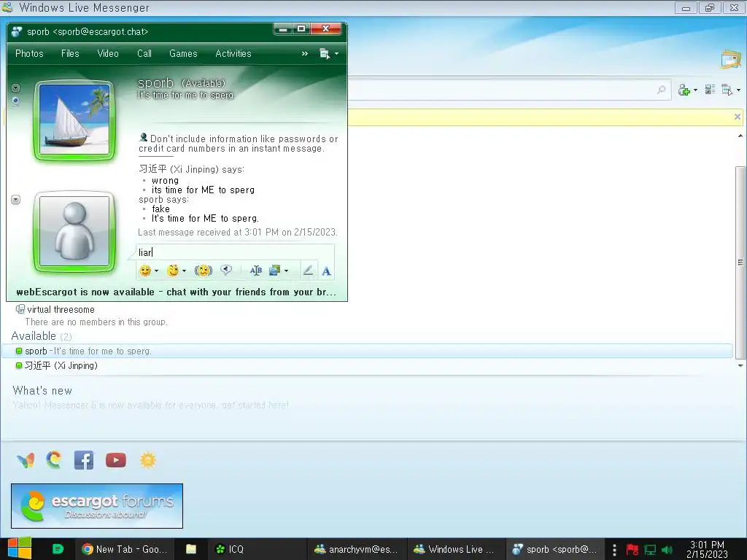Click the search magnifier in main window
747x560 pixels.
pyautogui.click(x=661, y=90)
